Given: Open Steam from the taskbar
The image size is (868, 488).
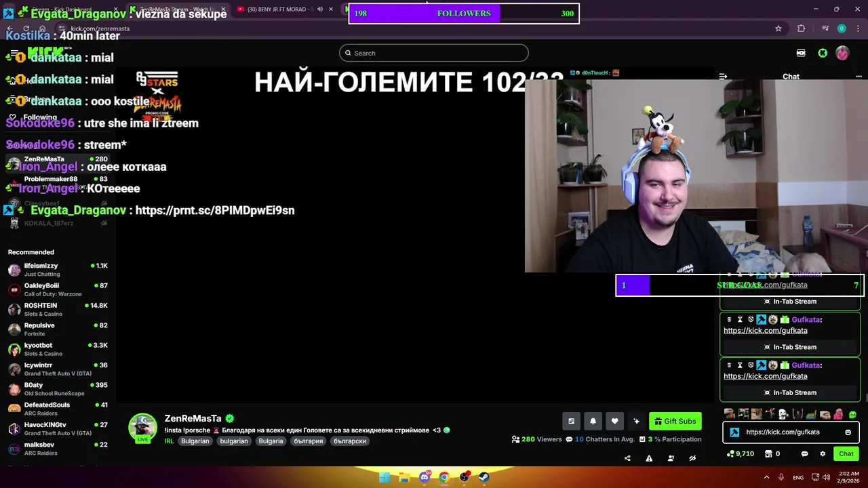Looking at the screenshot, I should 484,477.
